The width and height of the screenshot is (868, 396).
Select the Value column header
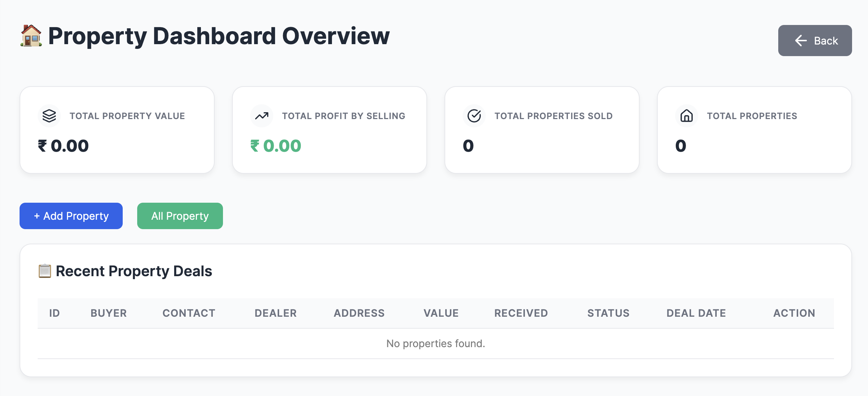(x=441, y=313)
